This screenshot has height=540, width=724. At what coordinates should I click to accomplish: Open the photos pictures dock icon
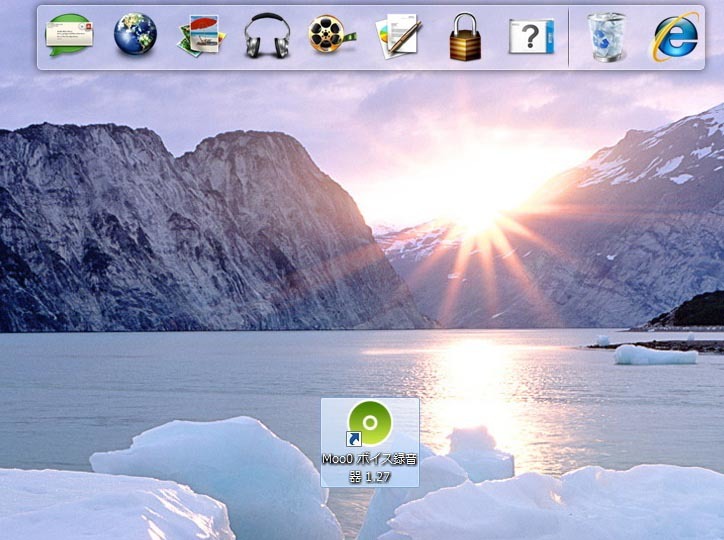click(201, 36)
